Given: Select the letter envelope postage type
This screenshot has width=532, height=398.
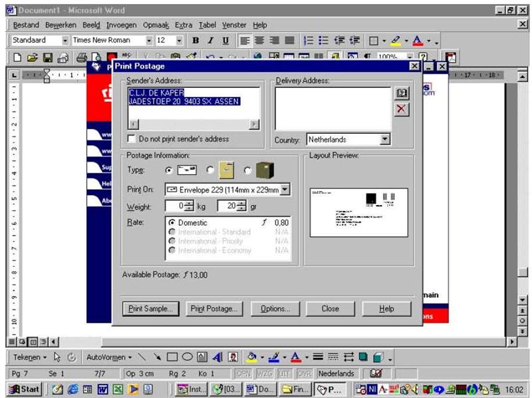Looking at the screenshot, I should [169, 170].
